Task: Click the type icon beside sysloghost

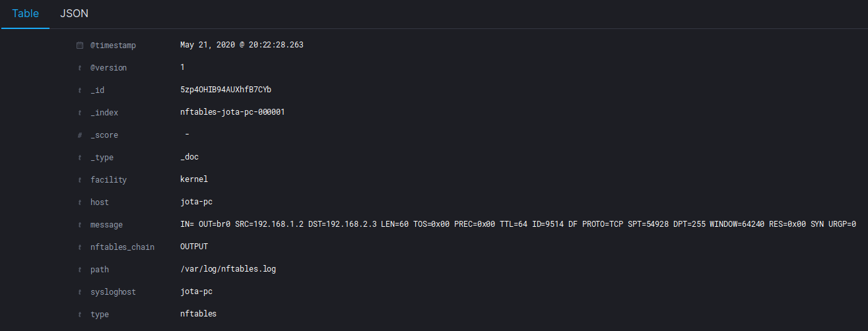Action: click(80, 292)
